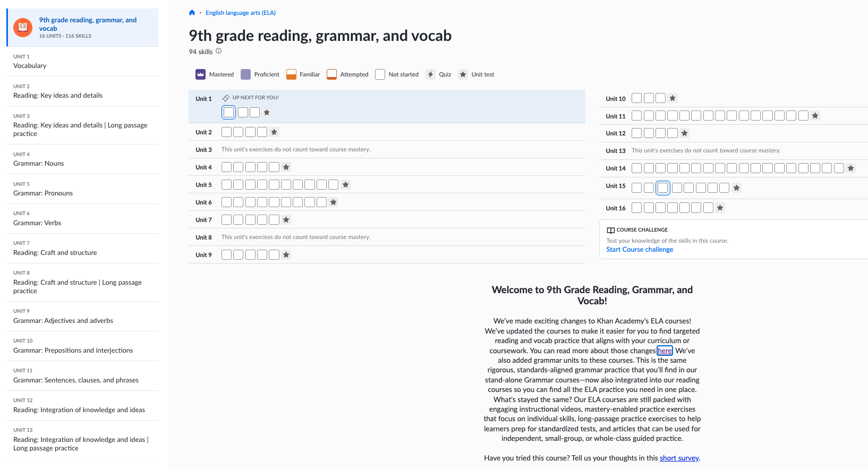Click the Unit 7 unit test star

[286, 220]
